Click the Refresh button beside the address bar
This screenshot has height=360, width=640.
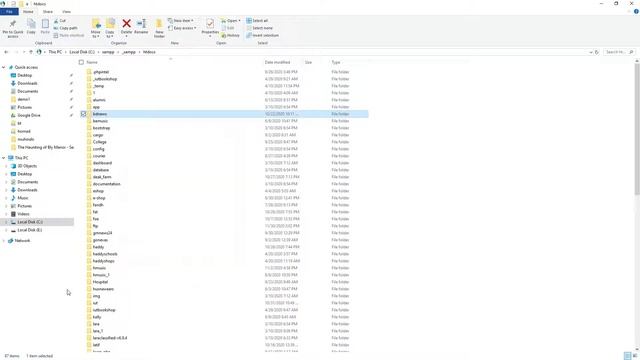(x=597, y=52)
